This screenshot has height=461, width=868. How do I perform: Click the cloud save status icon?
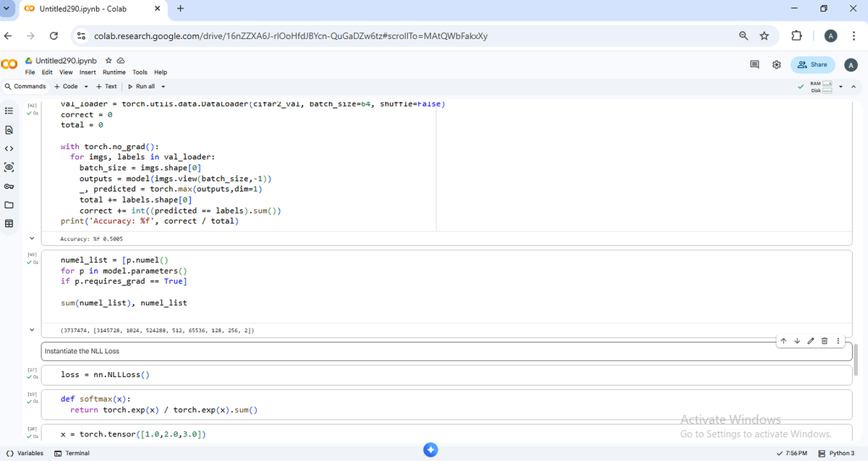(x=121, y=61)
